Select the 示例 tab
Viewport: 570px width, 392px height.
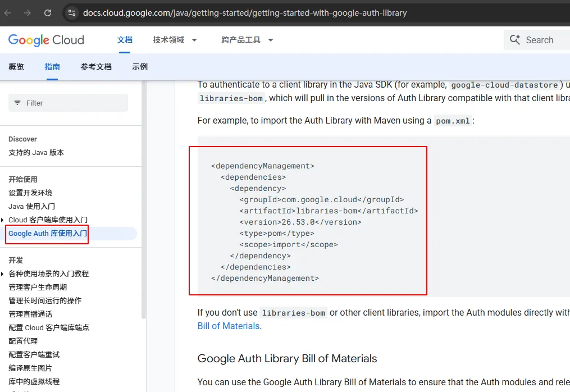coord(140,67)
